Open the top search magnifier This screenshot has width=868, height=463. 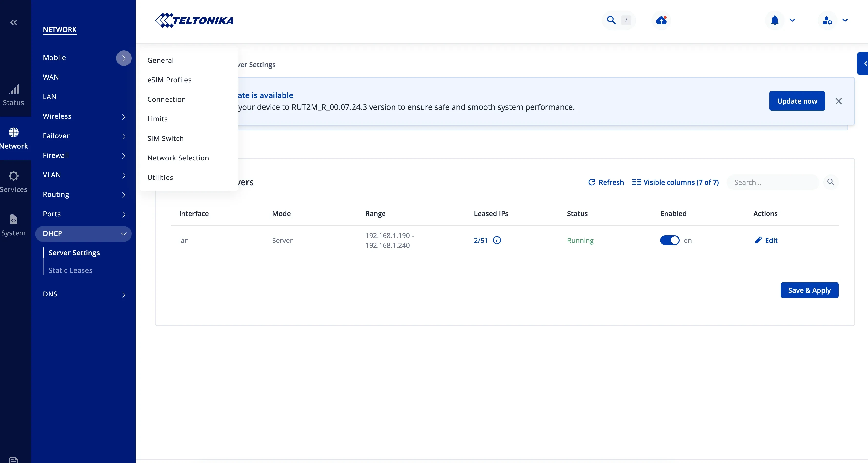coord(611,20)
